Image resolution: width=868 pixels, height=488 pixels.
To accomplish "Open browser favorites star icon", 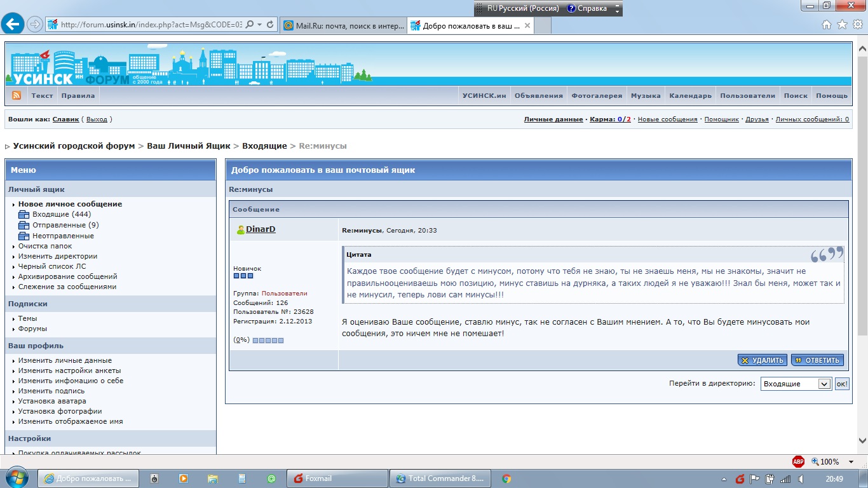I will tap(842, 25).
